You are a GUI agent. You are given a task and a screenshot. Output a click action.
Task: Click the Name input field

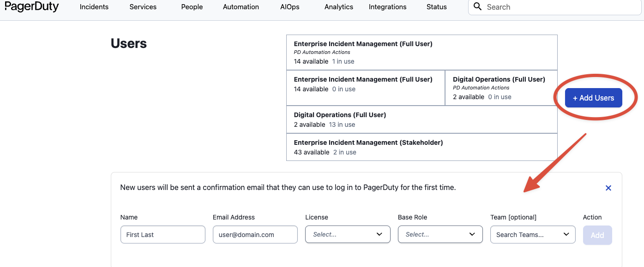pyautogui.click(x=163, y=234)
